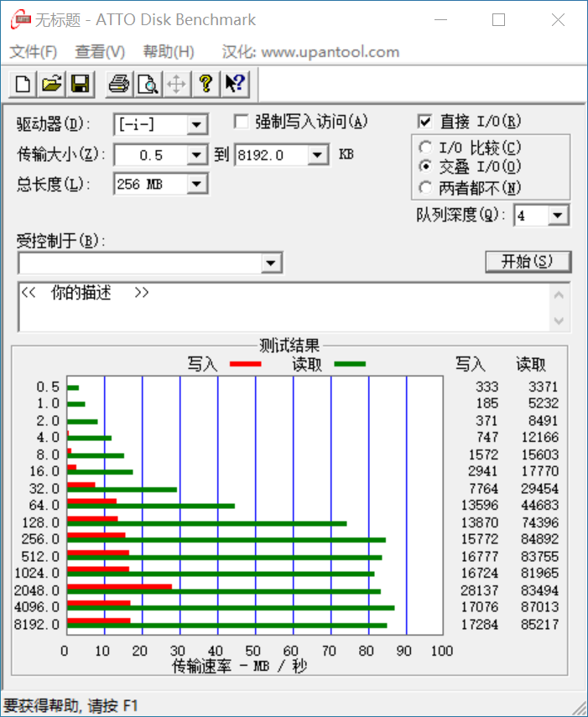Click the 测试结果 group title
Screen dimensions: 588x717
click(x=289, y=346)
